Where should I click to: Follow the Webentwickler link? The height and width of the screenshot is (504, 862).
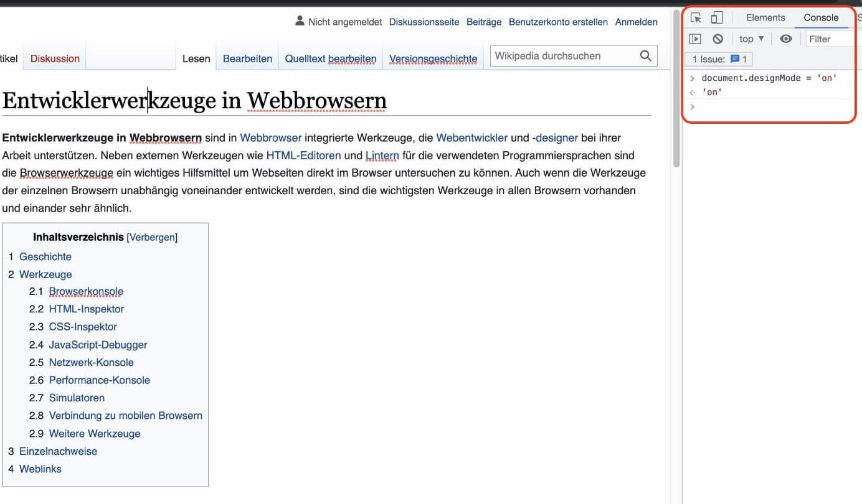[472, 138]
